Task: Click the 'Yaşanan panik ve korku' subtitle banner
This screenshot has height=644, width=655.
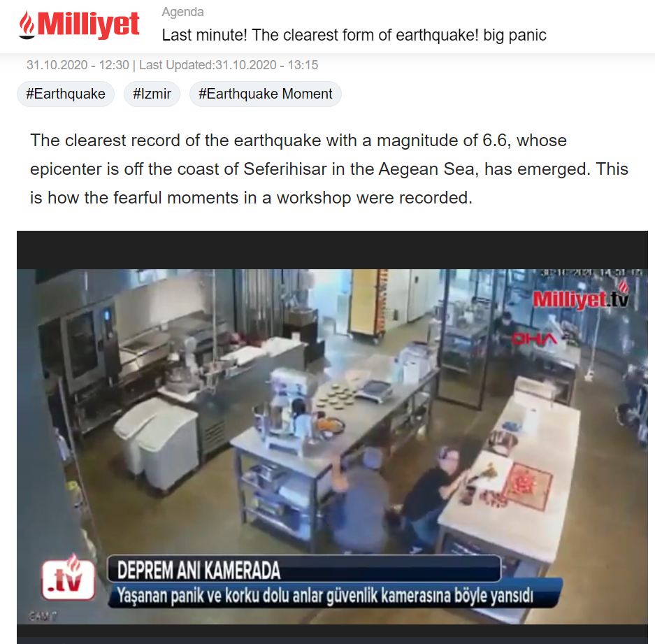Action: click(336, 594)
